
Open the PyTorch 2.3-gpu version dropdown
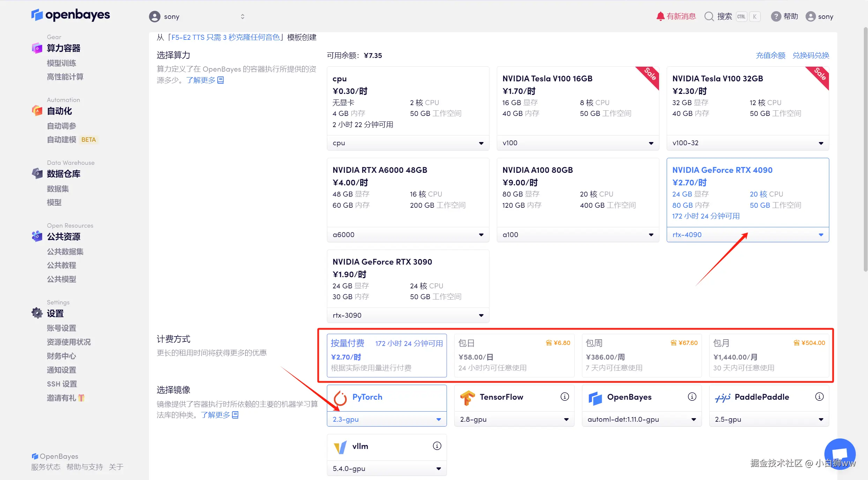(x=387, y=419)
